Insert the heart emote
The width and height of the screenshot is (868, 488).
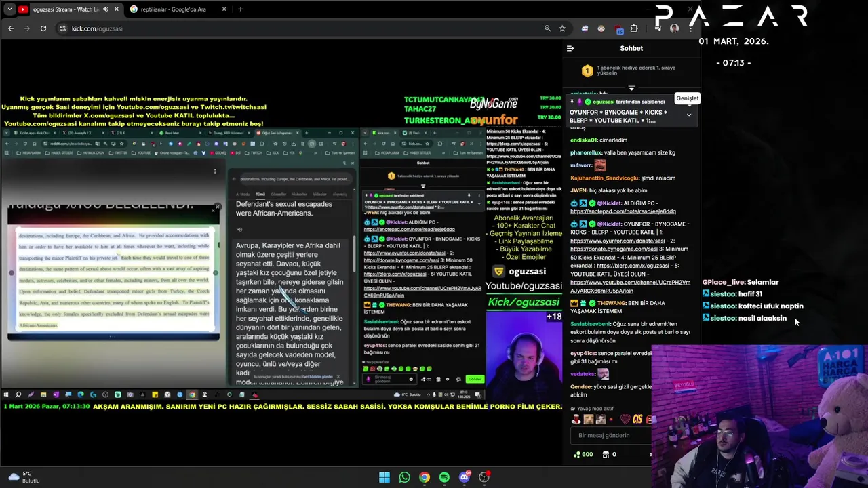[x=625, y=420]
